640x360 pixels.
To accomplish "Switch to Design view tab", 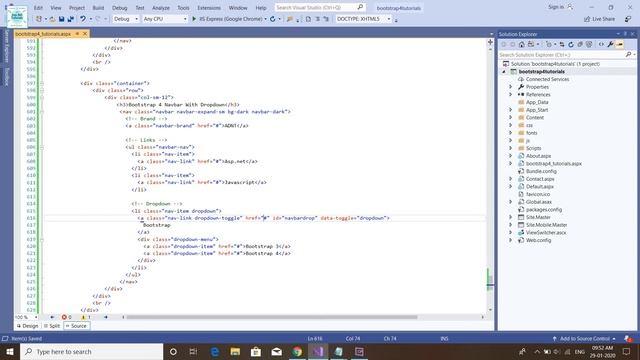I will [28, 326].
